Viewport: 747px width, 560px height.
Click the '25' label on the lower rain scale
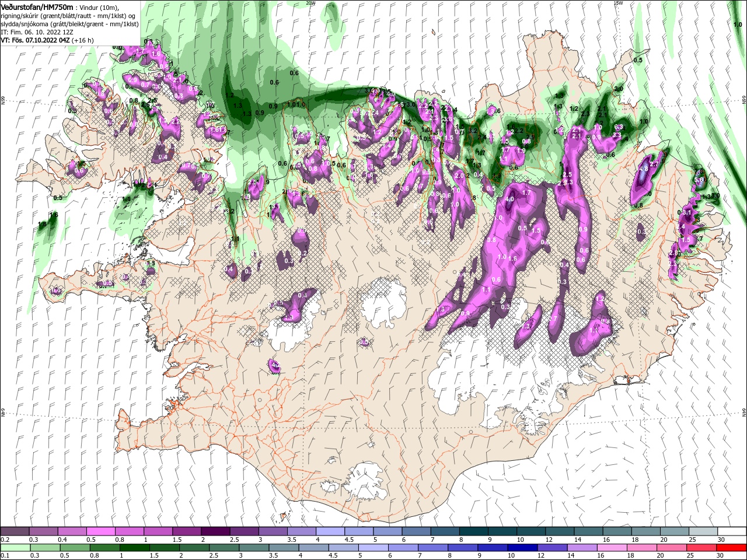point(690,555)
